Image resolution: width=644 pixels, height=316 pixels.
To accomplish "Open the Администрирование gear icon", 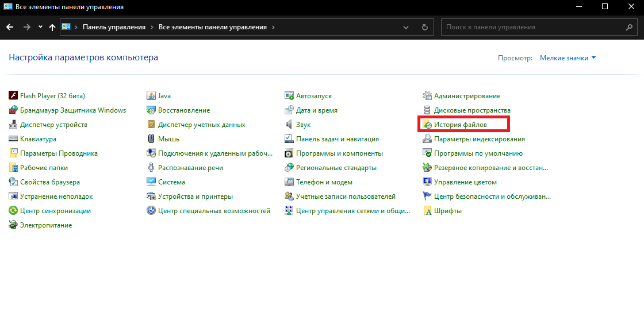I will (427, 95).
